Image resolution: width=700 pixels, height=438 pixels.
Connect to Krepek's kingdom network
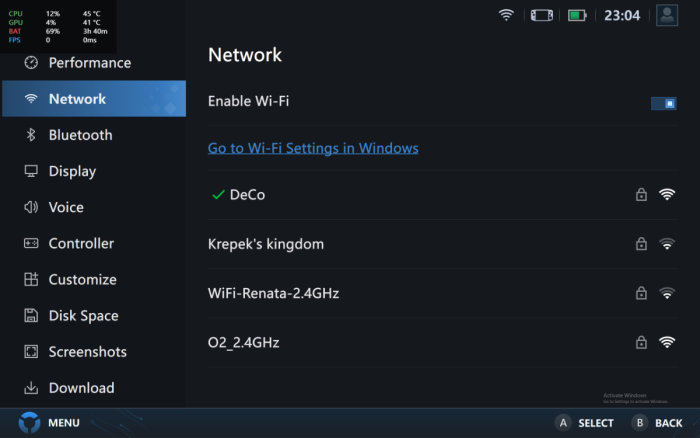click(x=266, y=244)
